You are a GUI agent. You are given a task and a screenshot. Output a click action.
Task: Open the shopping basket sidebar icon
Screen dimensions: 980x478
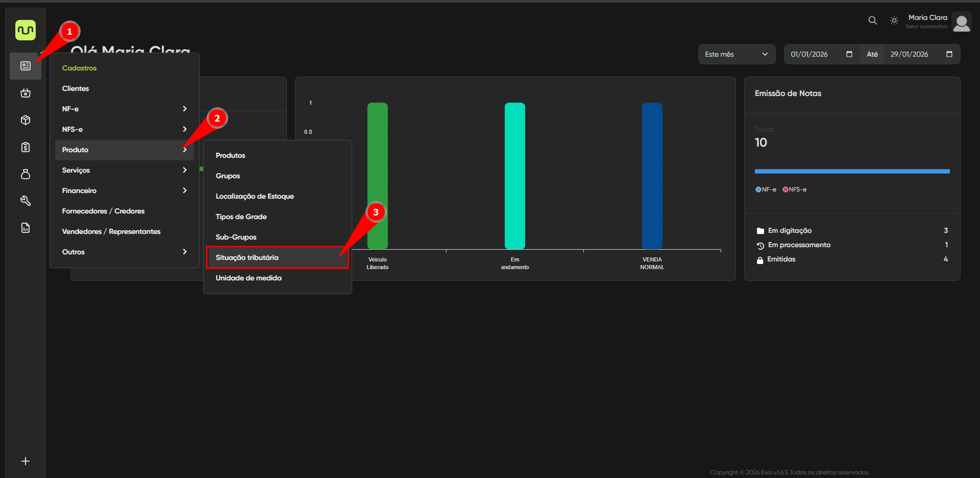point(26,93)
